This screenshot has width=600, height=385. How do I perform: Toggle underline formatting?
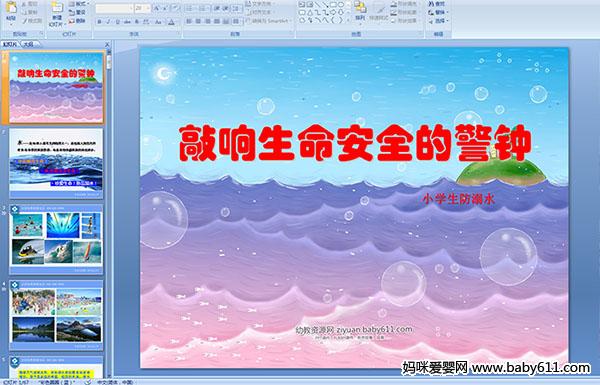117,22
